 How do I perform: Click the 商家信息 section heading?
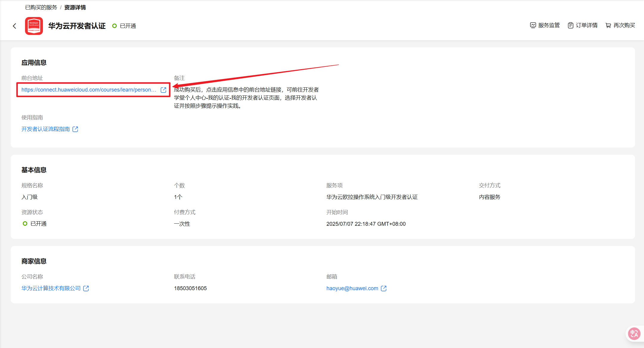34,261
